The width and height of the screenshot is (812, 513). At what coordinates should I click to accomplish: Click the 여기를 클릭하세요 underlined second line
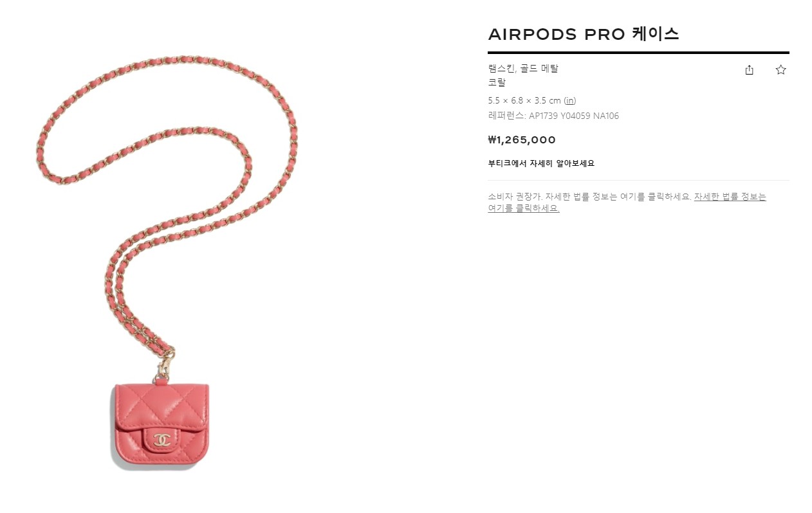(x=524, y=208)
